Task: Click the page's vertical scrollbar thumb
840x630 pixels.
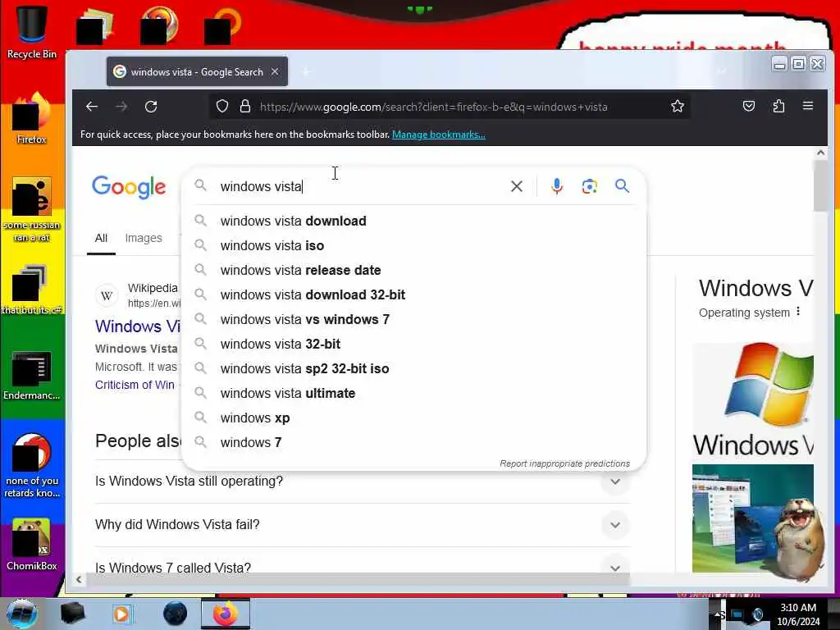Action: pos(820,185)
